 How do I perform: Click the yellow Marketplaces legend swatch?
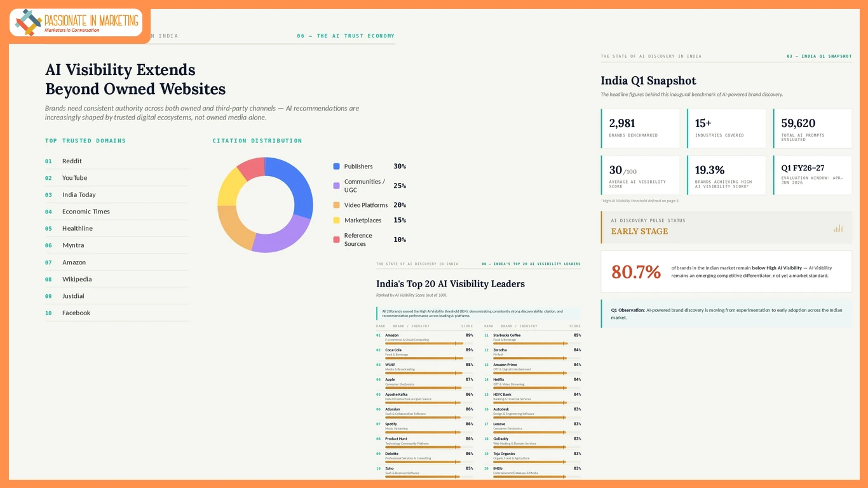click(x=336, y=220)
